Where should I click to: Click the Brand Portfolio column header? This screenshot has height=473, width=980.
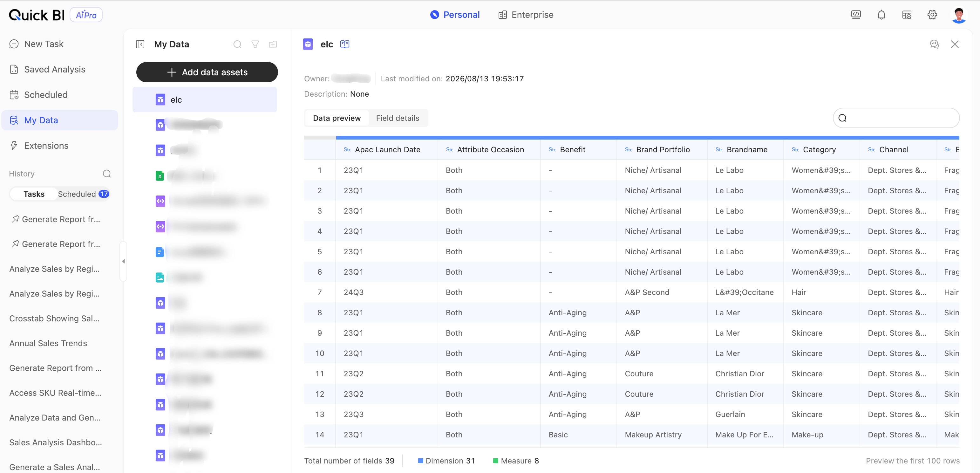[x=662, y=150]
